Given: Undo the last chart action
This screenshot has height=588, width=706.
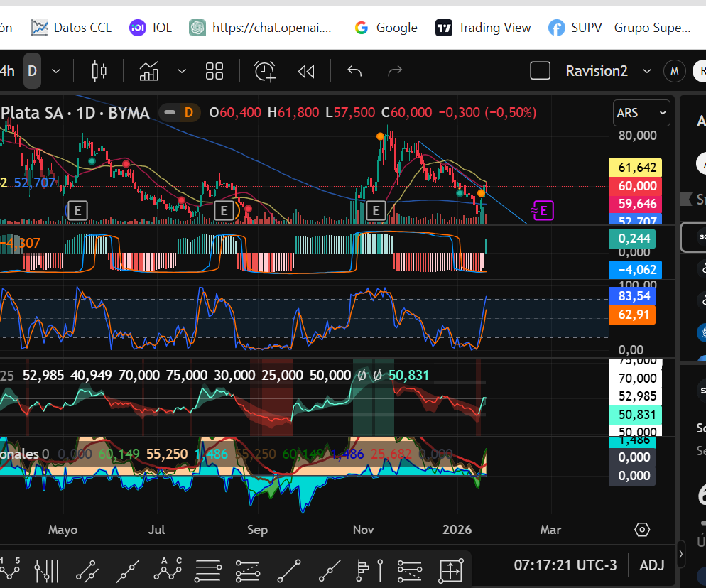Looking at the screenshot, I should 354,71.
